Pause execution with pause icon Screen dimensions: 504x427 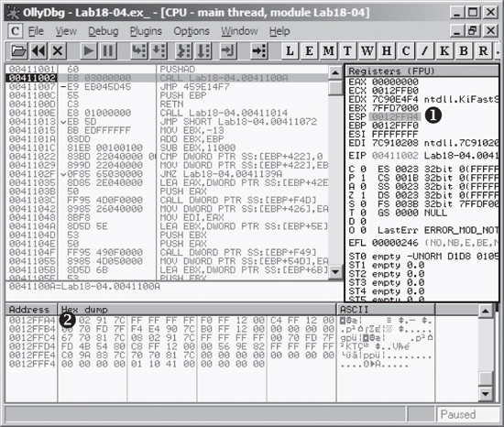(107, 50)
